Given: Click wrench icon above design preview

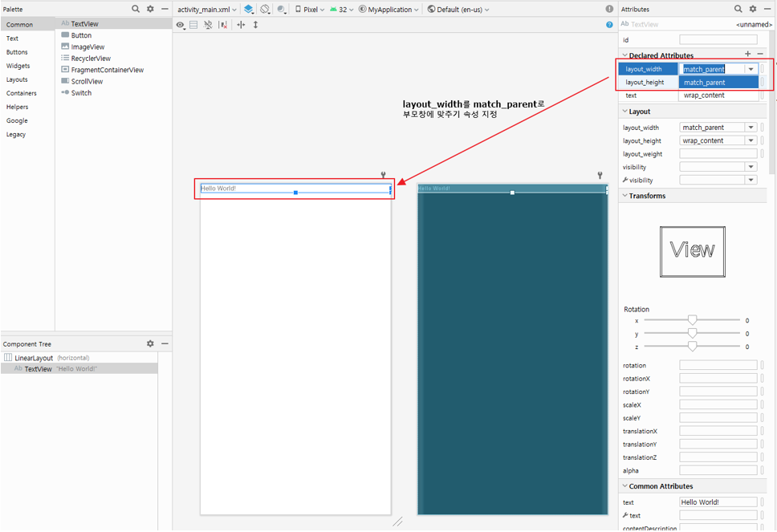Looking at the screenshot, I should 383,175.
